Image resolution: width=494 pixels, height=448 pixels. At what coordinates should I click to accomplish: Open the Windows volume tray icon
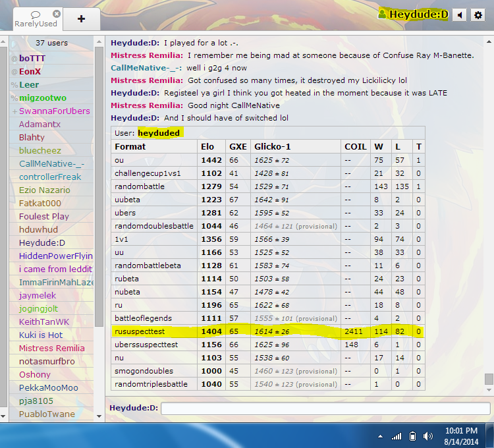click(x=428, y=436)
